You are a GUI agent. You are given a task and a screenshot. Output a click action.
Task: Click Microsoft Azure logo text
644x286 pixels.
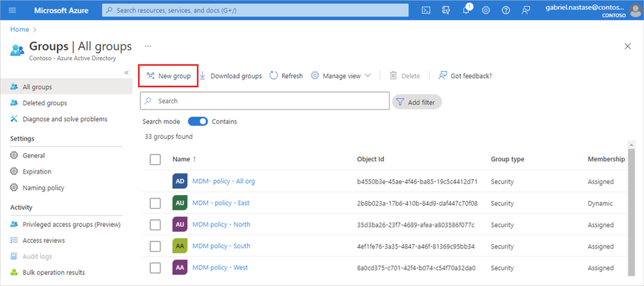(61, 10)
